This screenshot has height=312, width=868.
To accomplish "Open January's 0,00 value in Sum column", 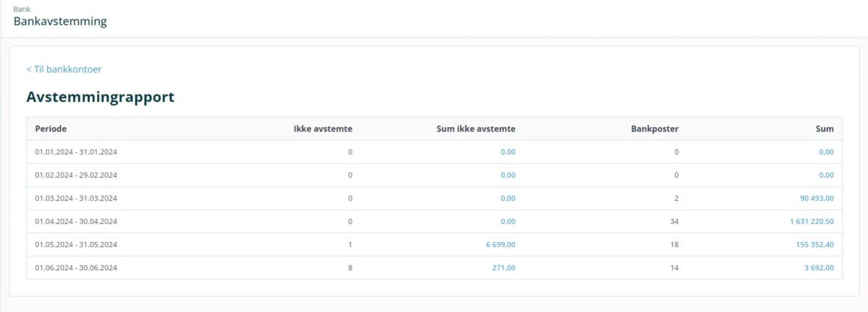I will click(x=825, y=152).
